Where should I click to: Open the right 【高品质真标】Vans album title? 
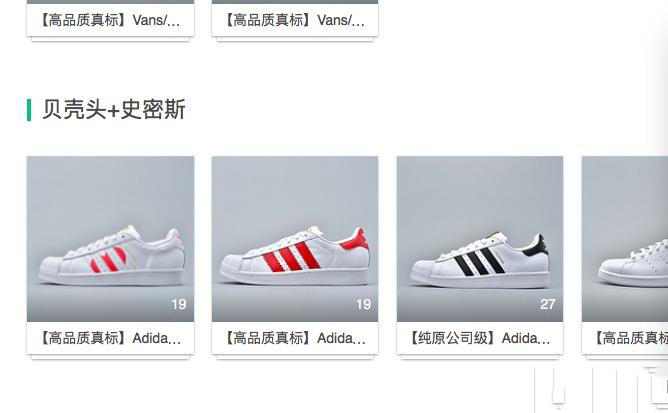pos(295,20)
